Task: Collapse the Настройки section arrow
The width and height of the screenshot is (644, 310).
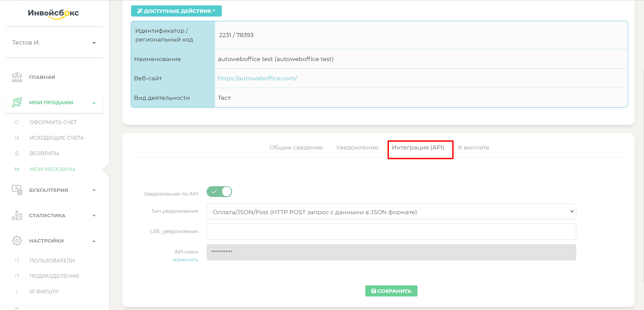Action: (x=94, y=241)
